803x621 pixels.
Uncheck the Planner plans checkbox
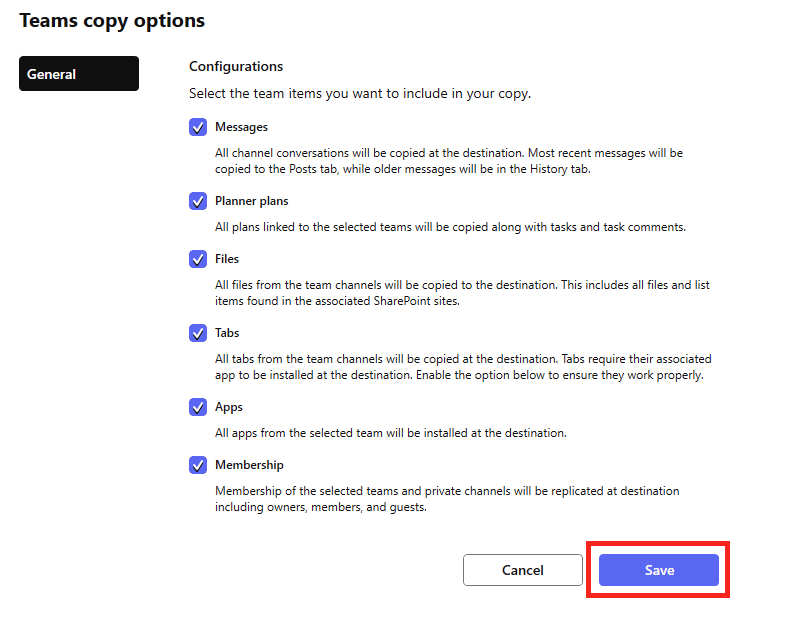coord(198,201)
